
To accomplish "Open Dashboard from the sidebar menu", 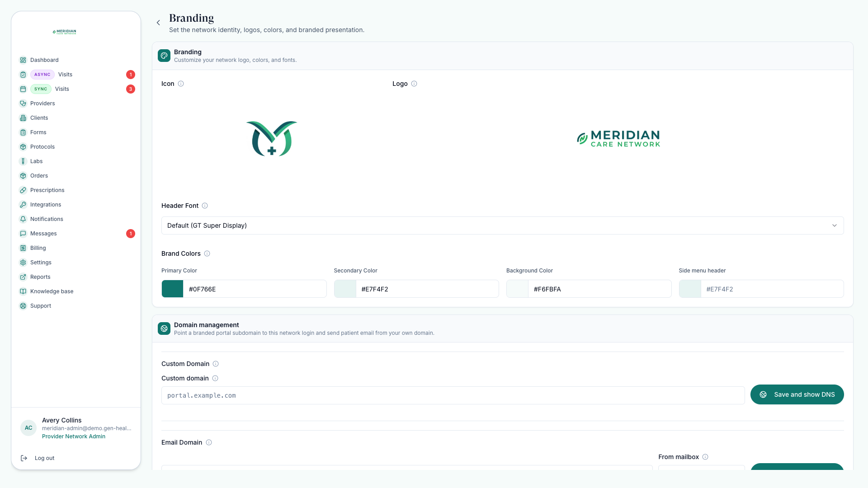I will coord(76,60).
